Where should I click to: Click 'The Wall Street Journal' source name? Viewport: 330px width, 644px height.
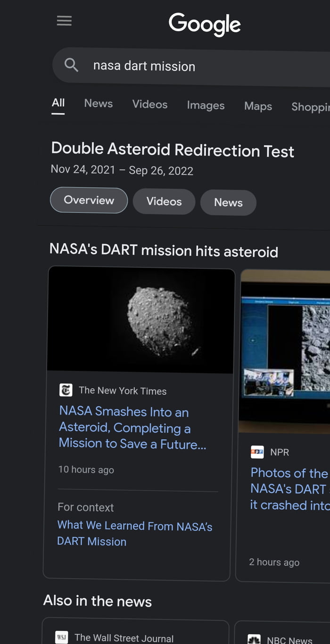[x=124, y=638]
